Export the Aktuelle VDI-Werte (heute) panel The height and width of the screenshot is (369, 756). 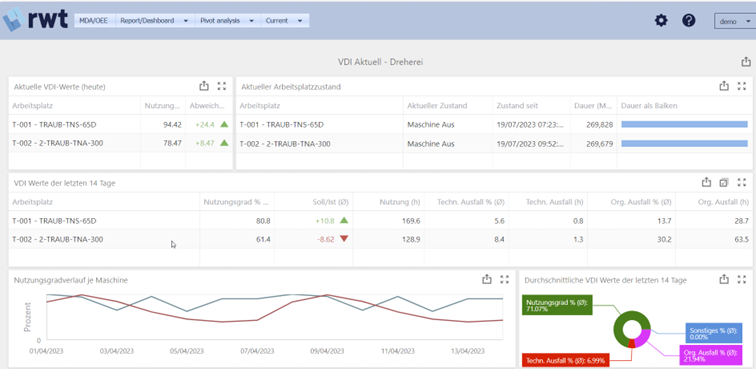coord(204,86)
